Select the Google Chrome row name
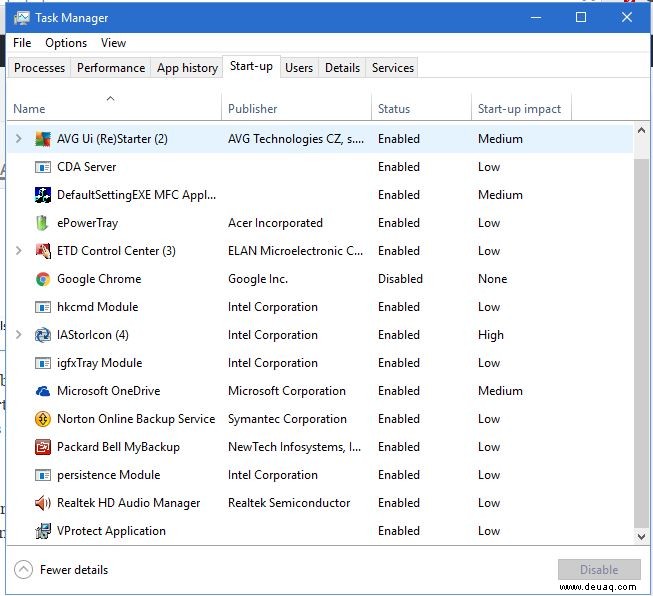Screen dimensions: 653x596 99,279
